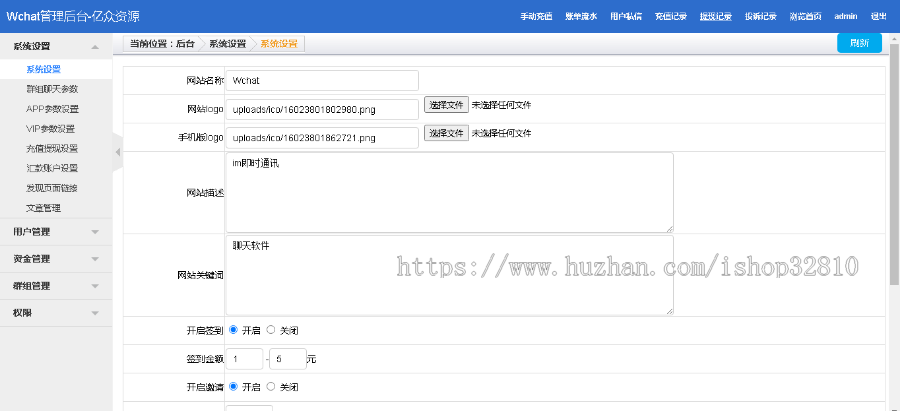This screenshot has width=900, height=411.
Task: Open 手动充值 in the top navigation
Action: 536,16
